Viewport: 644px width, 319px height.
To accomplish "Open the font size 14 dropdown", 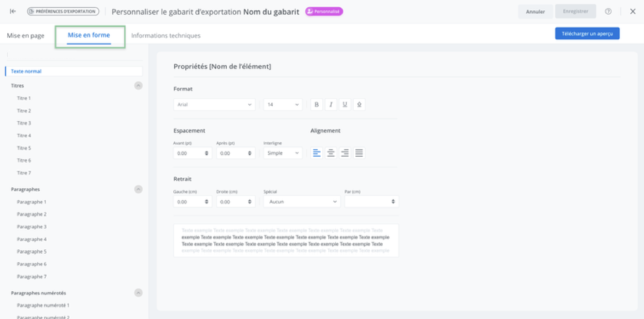I will pyautogui.click(x=283, y=105).
